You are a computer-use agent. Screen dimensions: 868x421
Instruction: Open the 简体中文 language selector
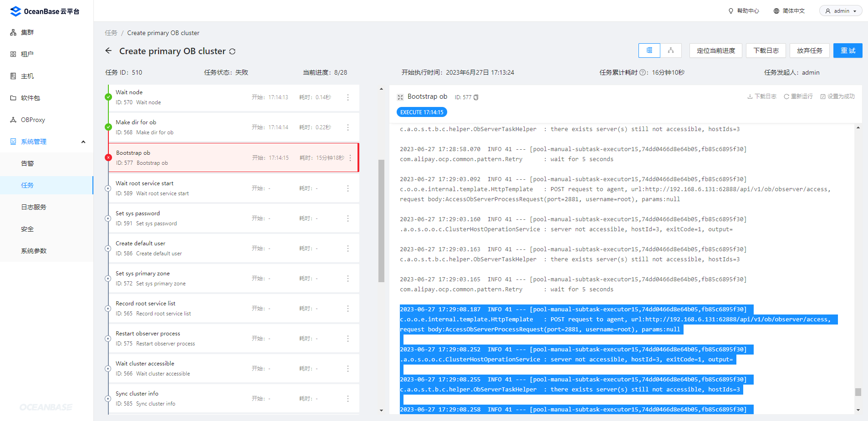tap(789, 11)
